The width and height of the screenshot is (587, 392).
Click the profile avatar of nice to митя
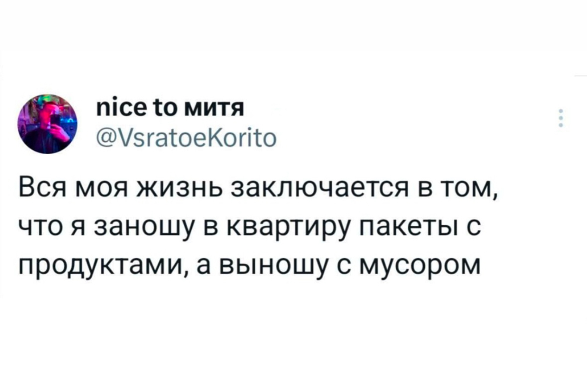48,124
